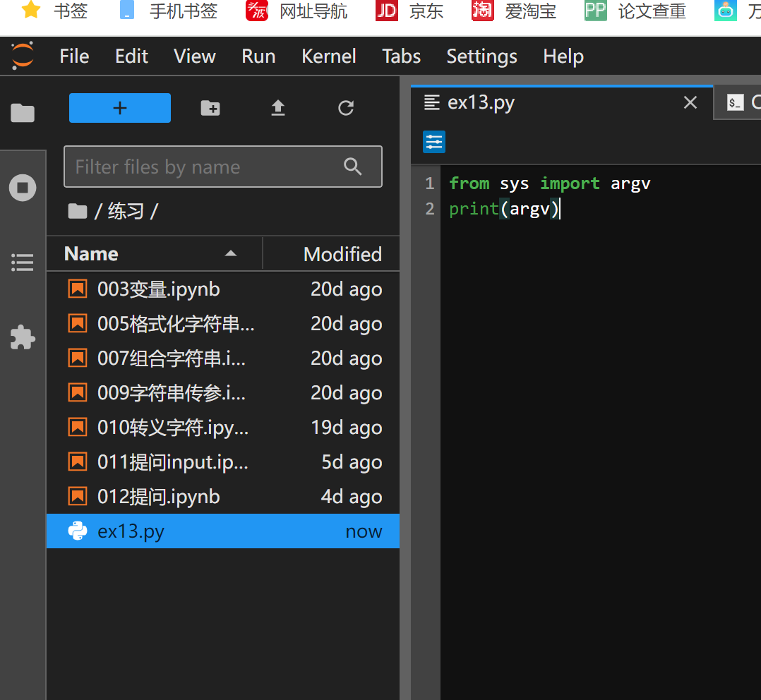The width and height of the screenshot is (761, 700).
Task: Open the Extension Manager puzzle icon
Action: pos(23,337)
